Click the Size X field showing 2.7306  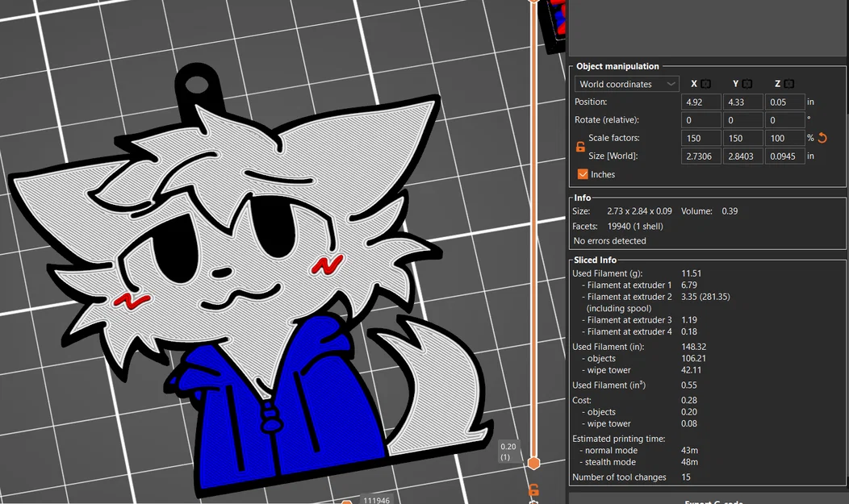[x=701, y=156]
